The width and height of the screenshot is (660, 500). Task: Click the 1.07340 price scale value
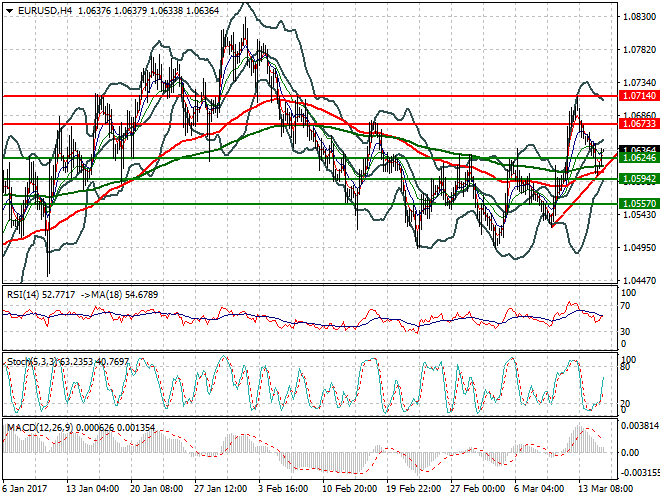[x=639, y=82]
